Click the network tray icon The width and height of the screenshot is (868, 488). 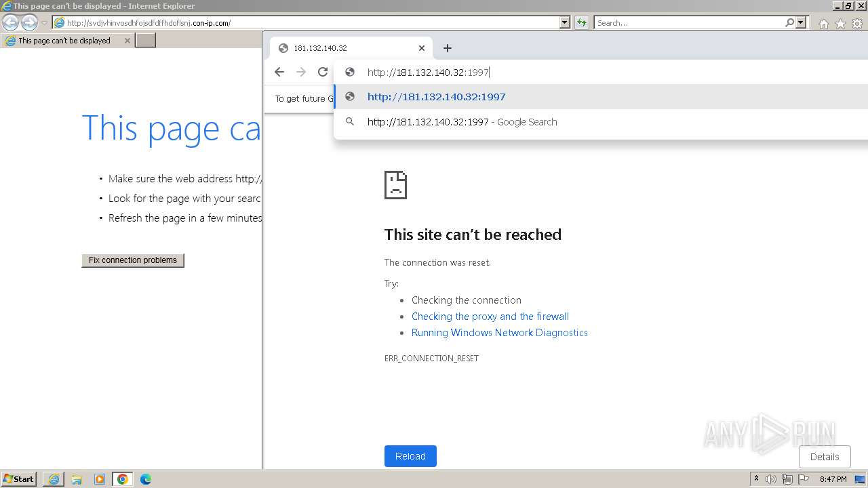pos(787,479)
